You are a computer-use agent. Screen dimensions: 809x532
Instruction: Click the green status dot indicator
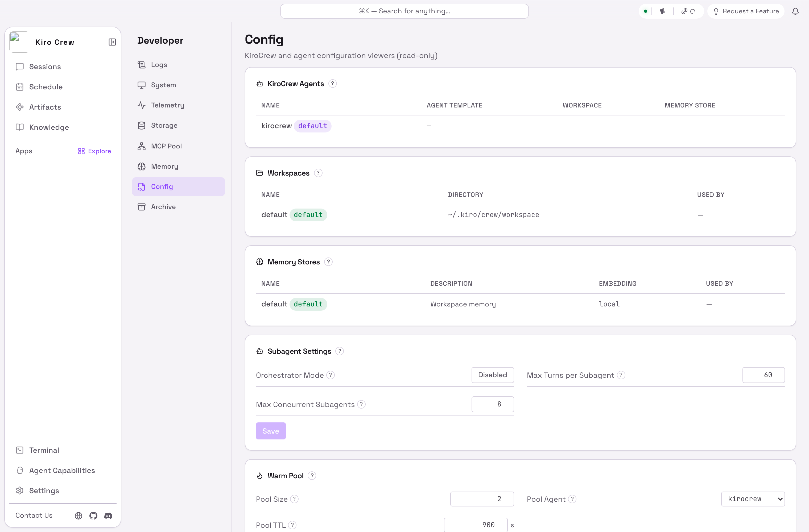click(x=645, y=11)
